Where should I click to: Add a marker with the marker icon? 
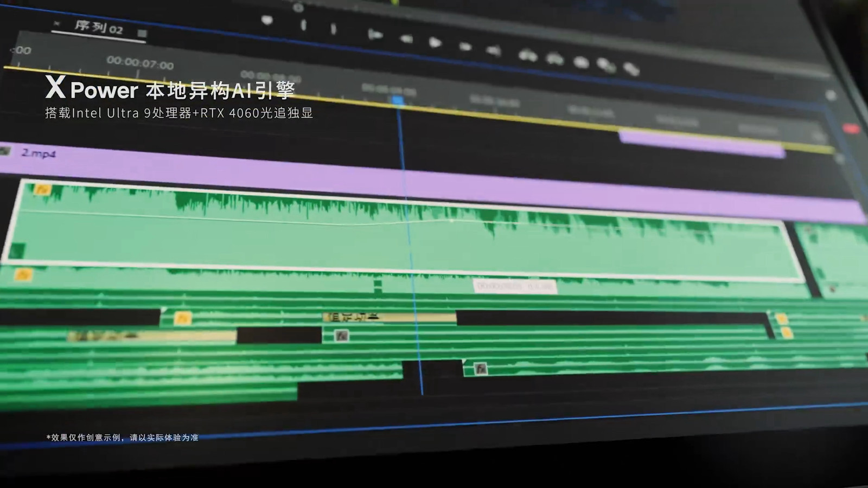point(267,21)
